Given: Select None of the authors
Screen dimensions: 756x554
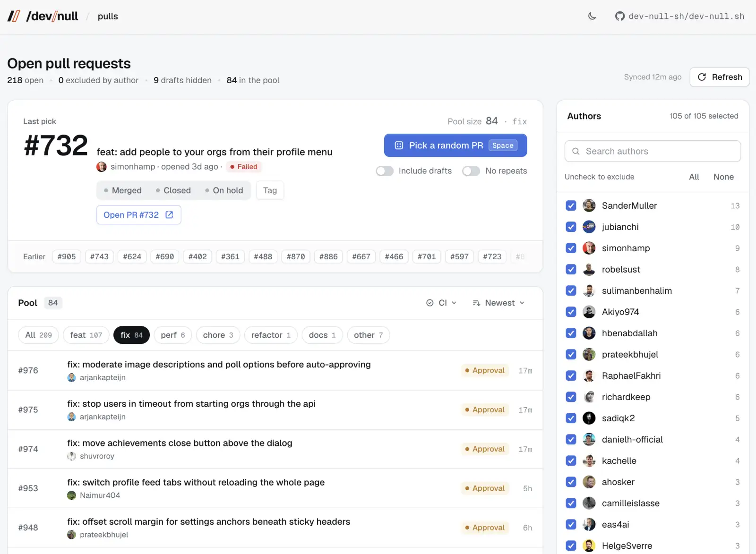Looking at the screenshot, I should [723, 177].
